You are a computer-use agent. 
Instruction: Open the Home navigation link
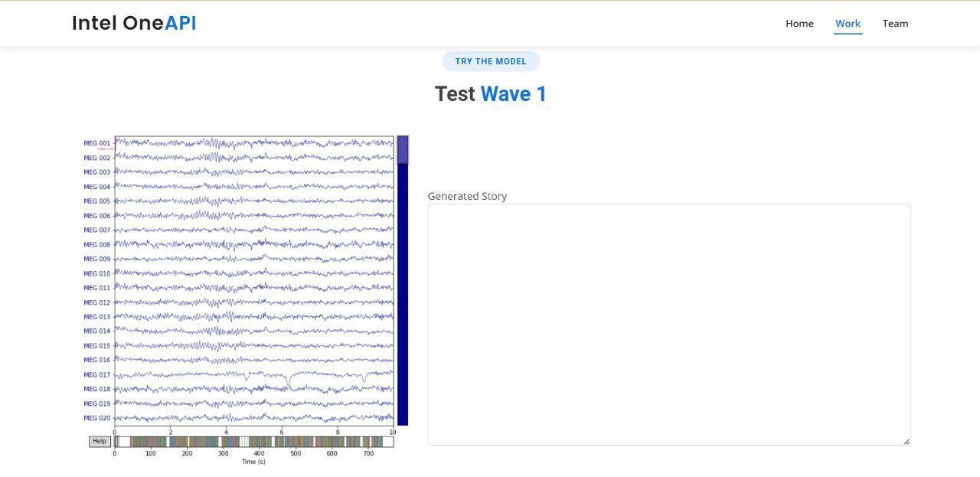(x=799, y=24)
